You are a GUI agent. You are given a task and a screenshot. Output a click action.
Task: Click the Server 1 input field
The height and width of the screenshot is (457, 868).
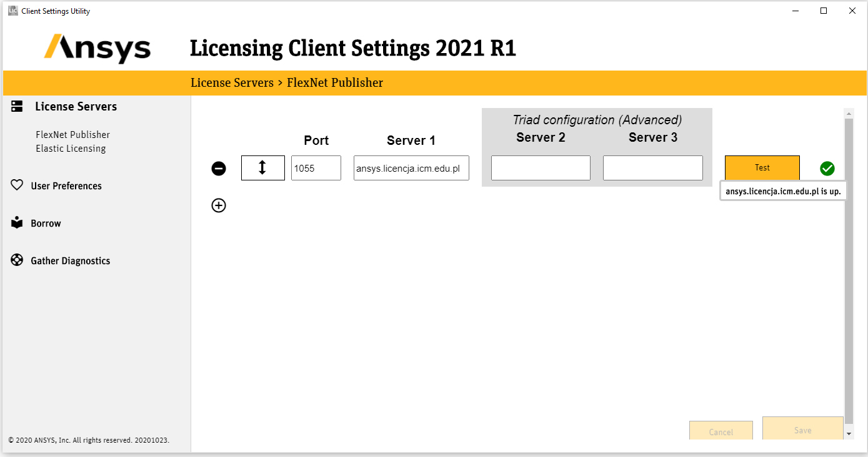[411, 168]
